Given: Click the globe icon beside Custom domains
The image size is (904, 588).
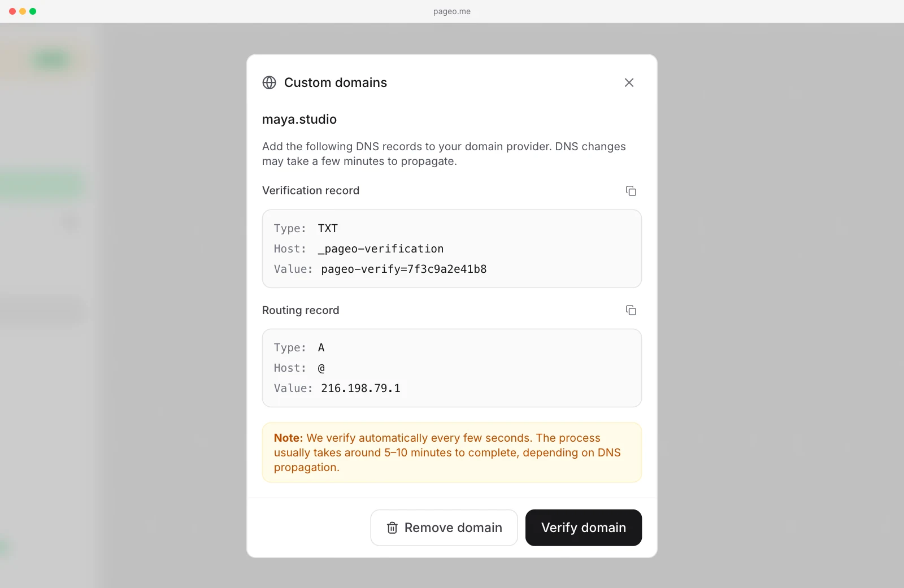Looking at the screenshot, I should tap(270, 82).
